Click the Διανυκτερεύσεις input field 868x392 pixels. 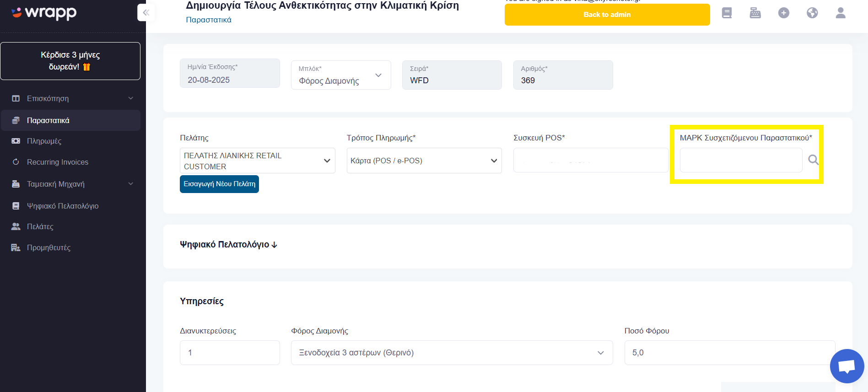pos(230,353)
